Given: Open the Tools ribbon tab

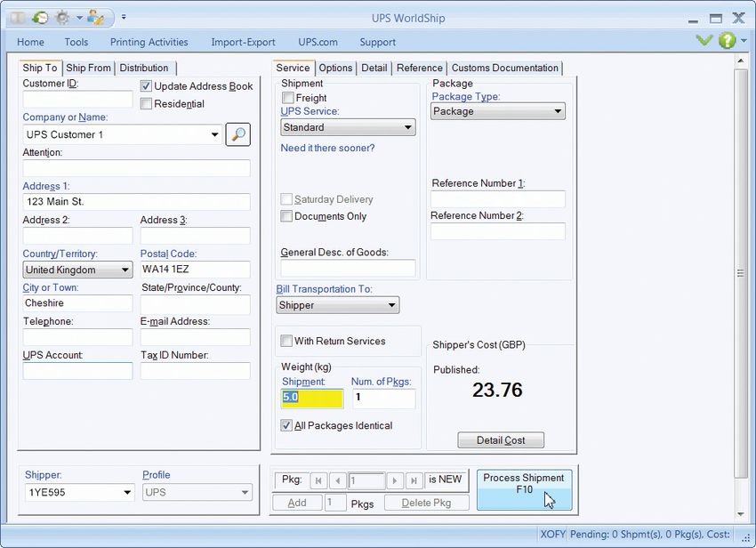Looking at the screenshot, I should pyautogui.click(x=76, y=42).
